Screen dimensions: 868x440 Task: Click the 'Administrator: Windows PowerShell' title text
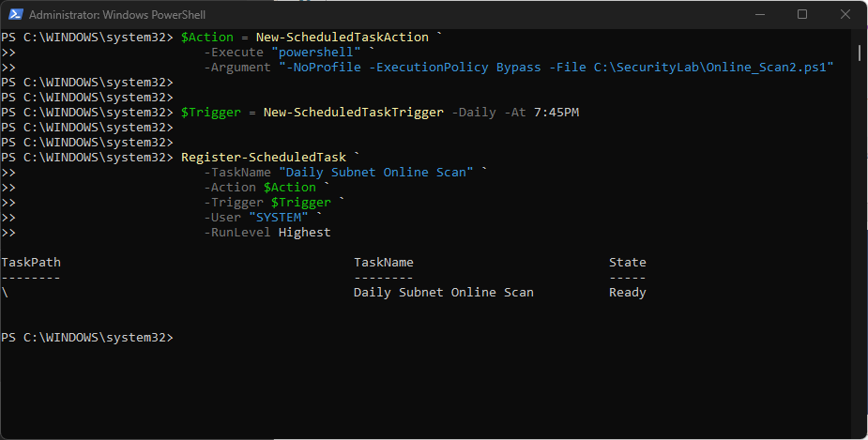click(117, 15)
